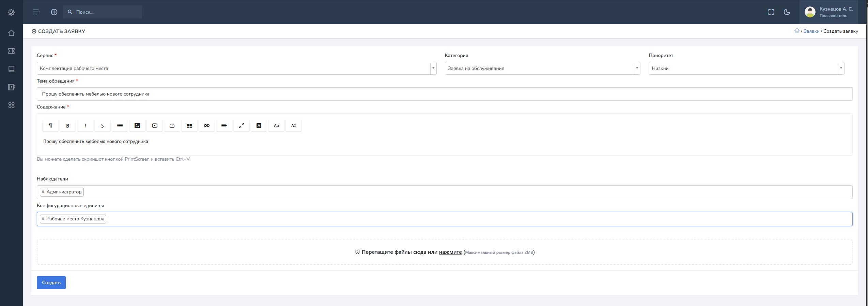Toggle browser fullscreen view icon
This screenshot has height=306, width=868.
pos(771,12)
